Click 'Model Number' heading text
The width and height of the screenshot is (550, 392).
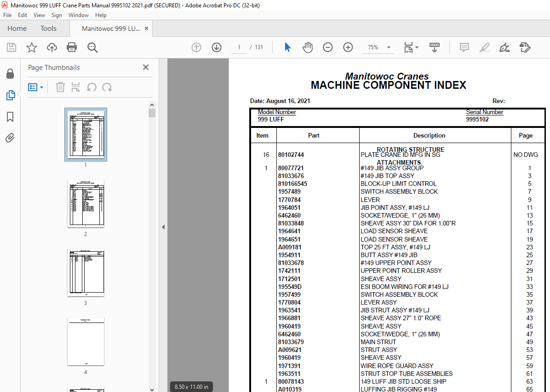277,112
